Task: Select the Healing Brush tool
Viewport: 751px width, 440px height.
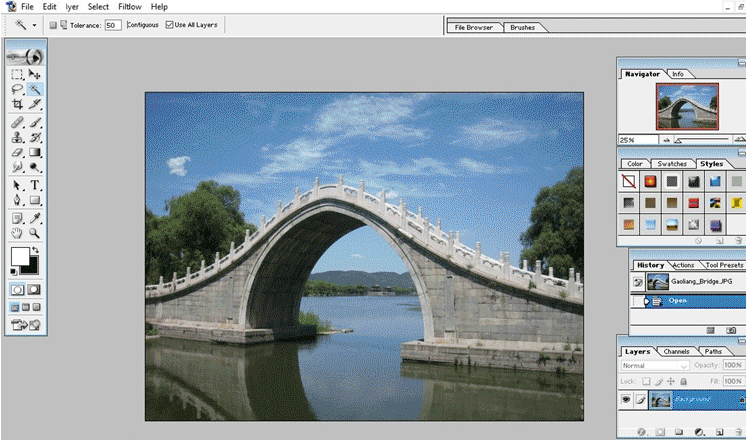Action: (17, 123)
